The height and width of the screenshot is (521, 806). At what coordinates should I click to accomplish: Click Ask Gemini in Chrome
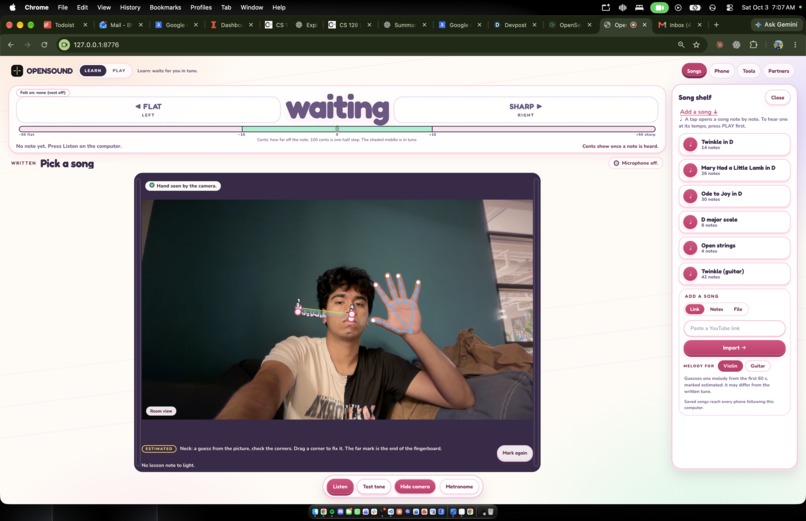[776, 25]
